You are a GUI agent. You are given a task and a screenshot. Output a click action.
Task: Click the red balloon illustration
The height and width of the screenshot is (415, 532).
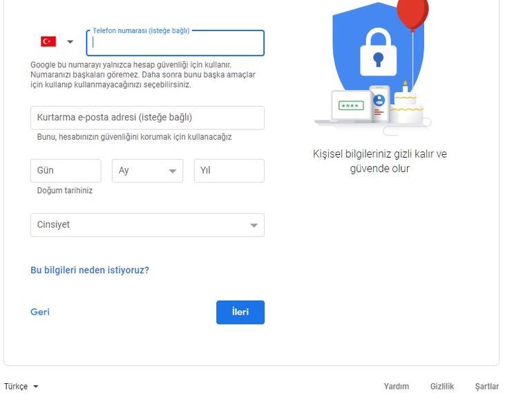pos(413,12)
